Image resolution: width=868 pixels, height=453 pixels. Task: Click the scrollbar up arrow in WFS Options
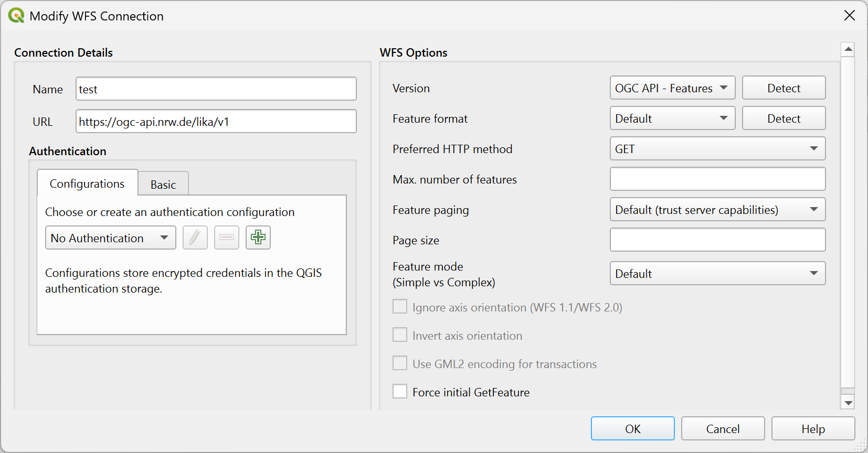pos(848,49)
